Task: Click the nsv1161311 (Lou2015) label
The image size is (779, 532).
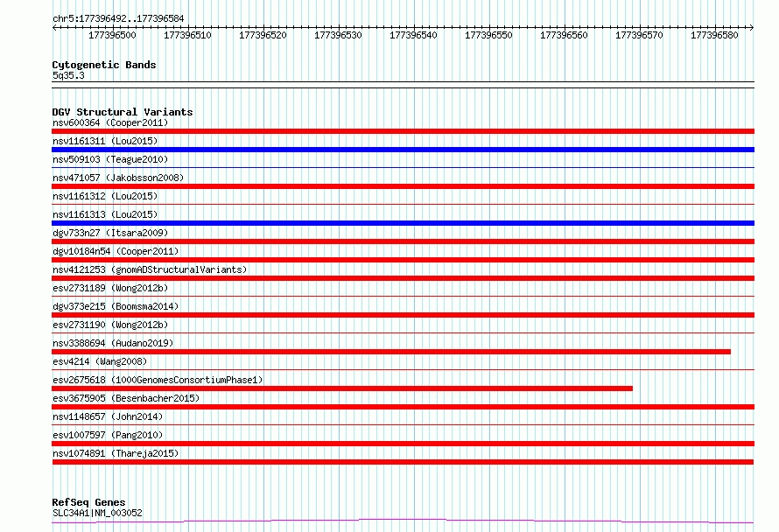Action: [x=105, y=141]
